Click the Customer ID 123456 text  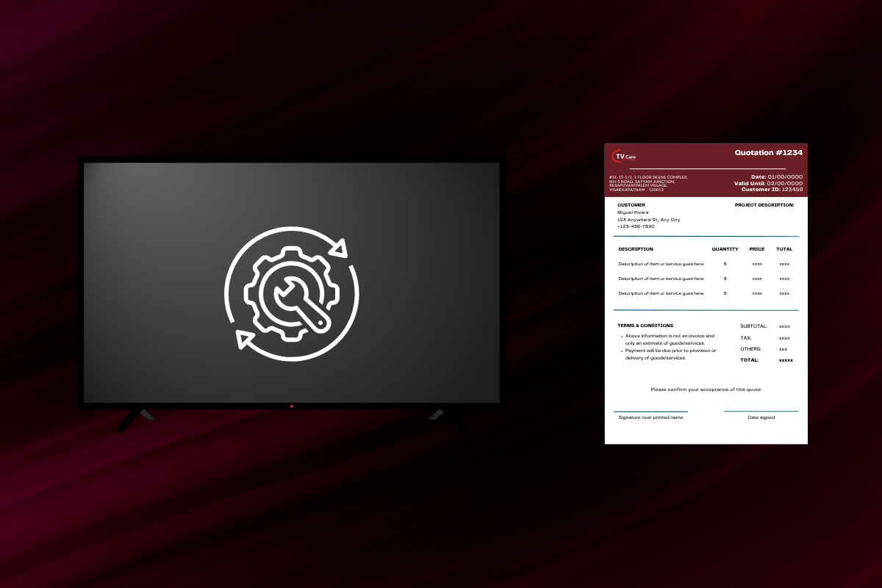tap(771, 190)
